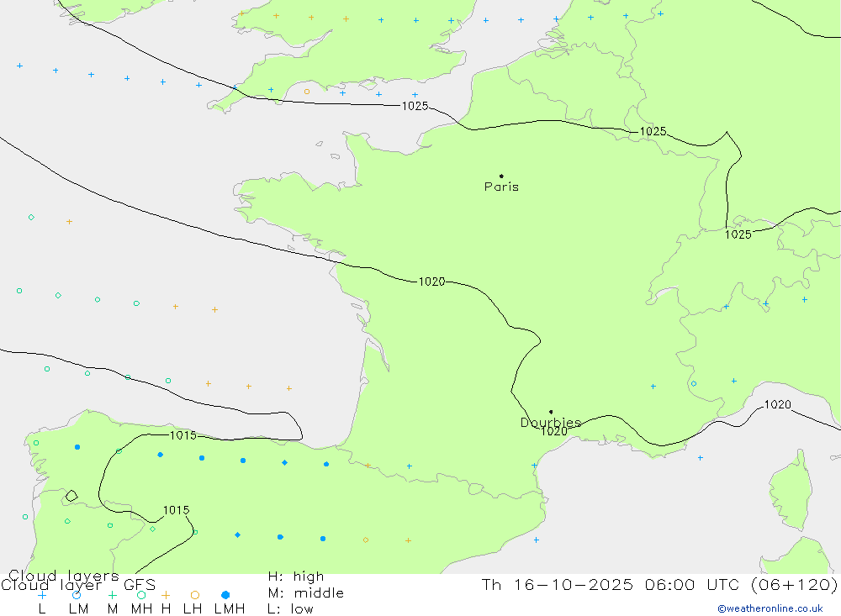This screenshot has height=616, width=841.
Task: Click the island of Corsica on the map
Action: 792,491
